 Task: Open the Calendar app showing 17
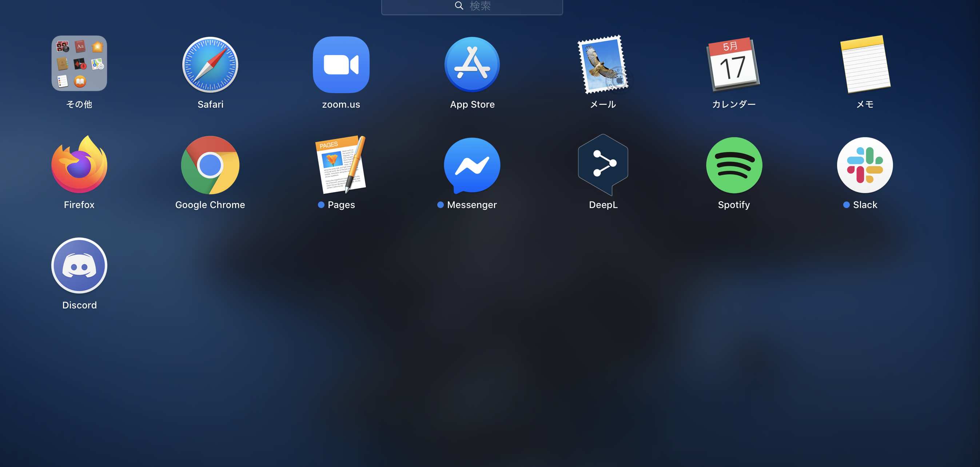point(733,65)
